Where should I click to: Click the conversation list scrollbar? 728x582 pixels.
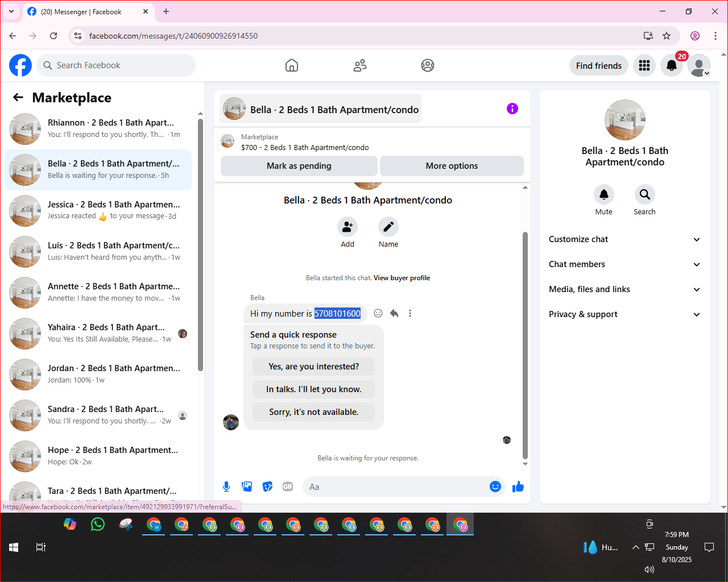tap(200, 244)
